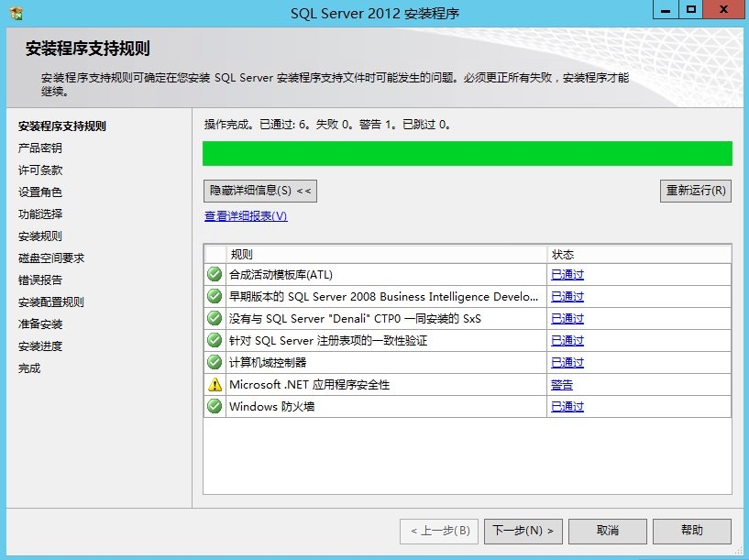Click the page heading 安装程序支持规则
Viewport: 749px width, 560px height.
pyautogui.click(x=87, y=49)
